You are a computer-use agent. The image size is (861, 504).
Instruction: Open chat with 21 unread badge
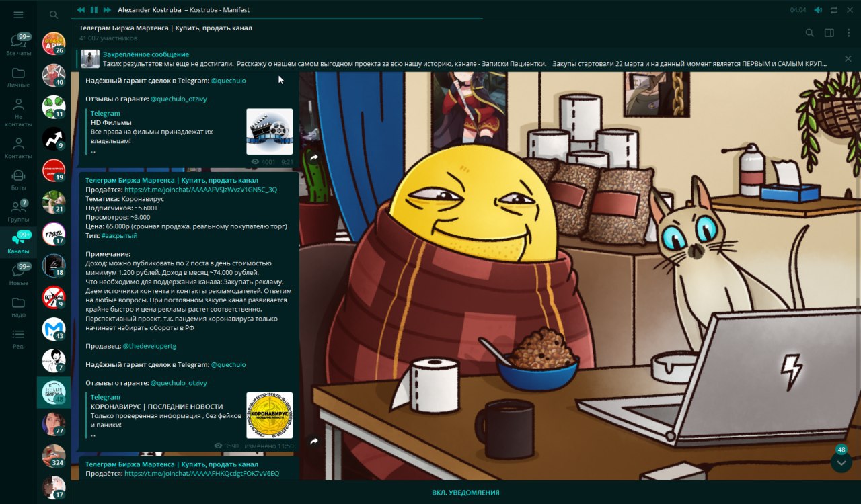coord(54,202)
